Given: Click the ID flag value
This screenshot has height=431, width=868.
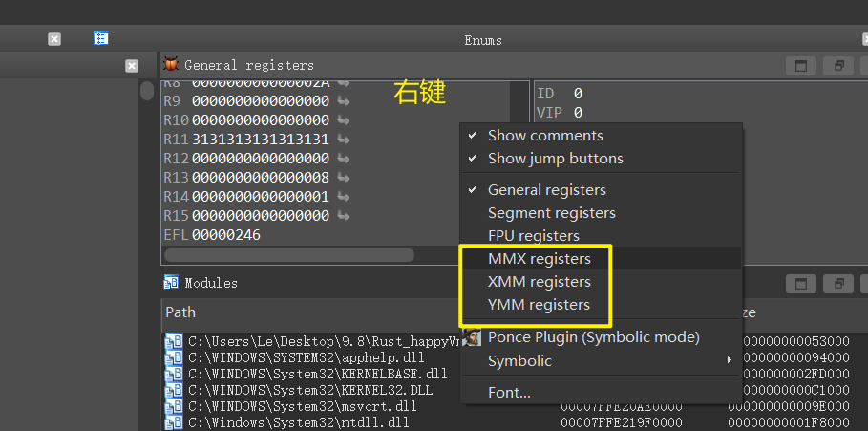Looking at the screenshot, I should (578, 93).
